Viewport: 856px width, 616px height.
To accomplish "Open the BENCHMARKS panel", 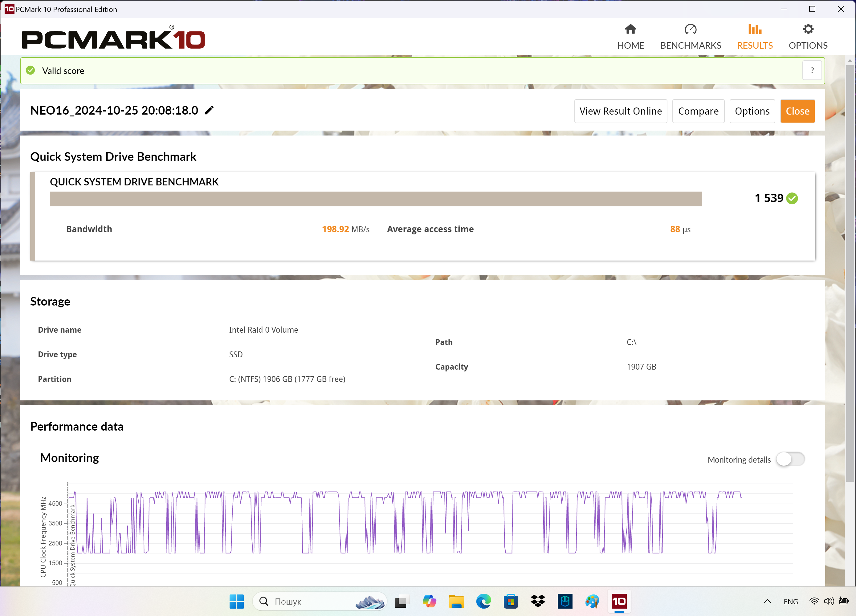I will (690, 36).
